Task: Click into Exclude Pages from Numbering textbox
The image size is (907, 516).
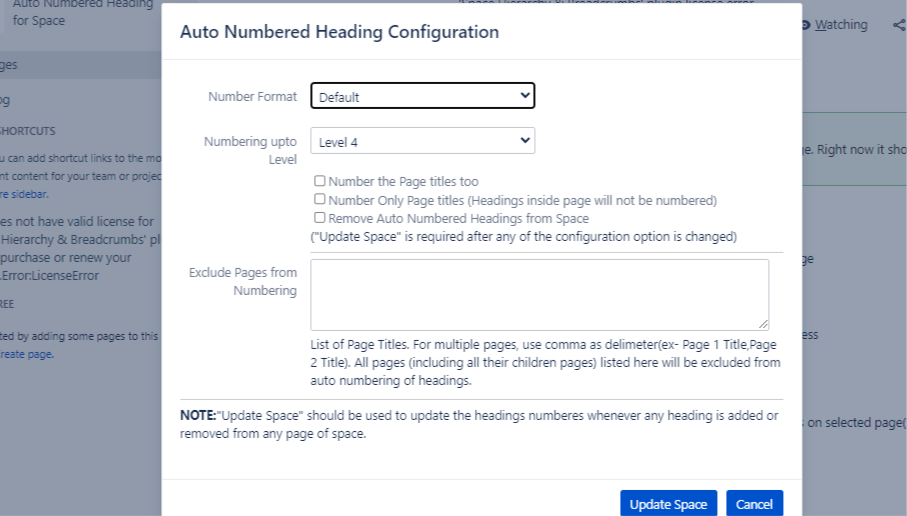Action: 539,294
